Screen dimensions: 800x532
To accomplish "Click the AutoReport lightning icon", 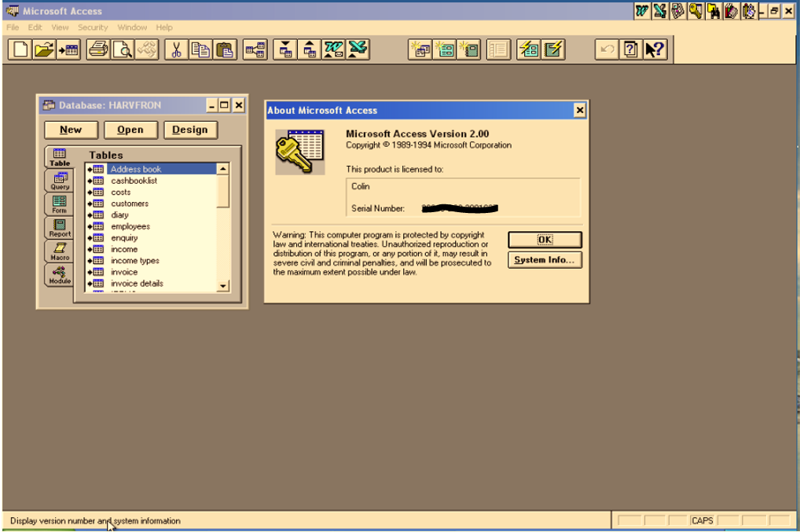I will 553,50.
